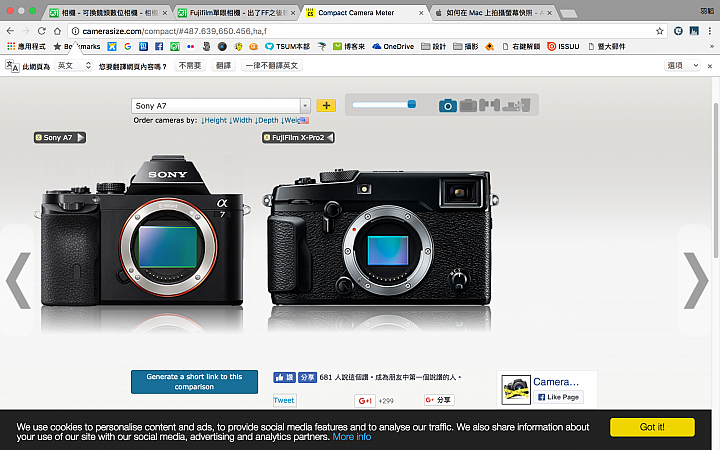Screen dimensions: 720x450
Task: Switch to back view camera icon
Action: coord(468,106)
